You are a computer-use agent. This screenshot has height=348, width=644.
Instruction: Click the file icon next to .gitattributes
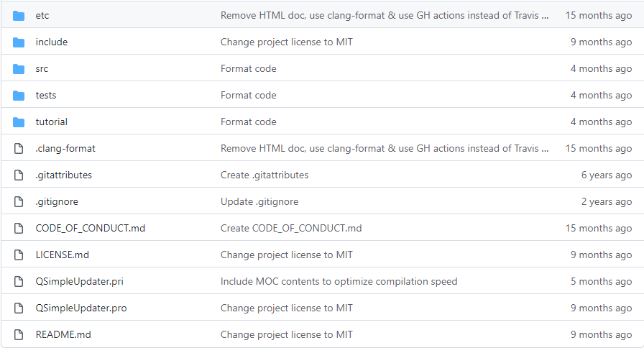[x=19, y=175]
